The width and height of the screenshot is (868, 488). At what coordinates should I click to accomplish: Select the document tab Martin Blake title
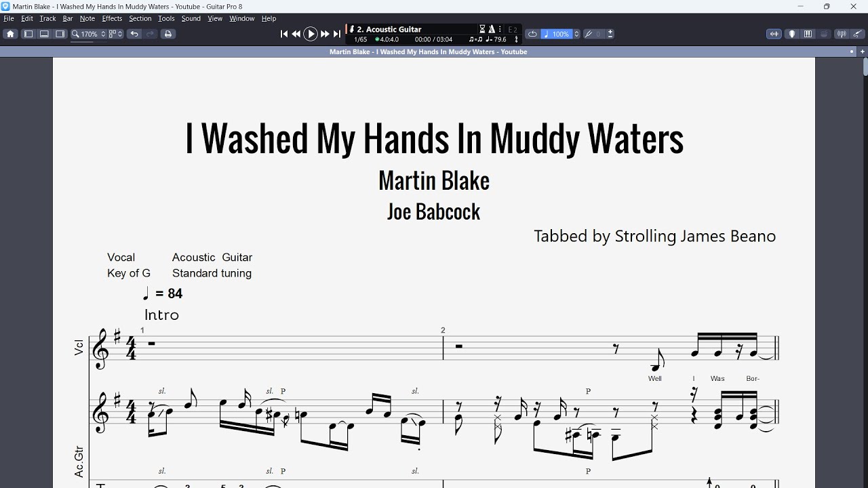(x=428, y=52)
